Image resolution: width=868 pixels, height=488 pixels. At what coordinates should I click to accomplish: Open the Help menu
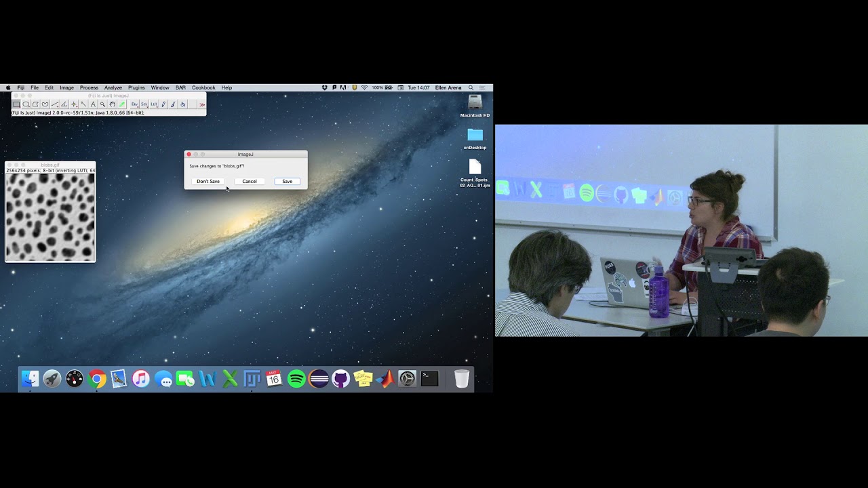coord(226,87)
